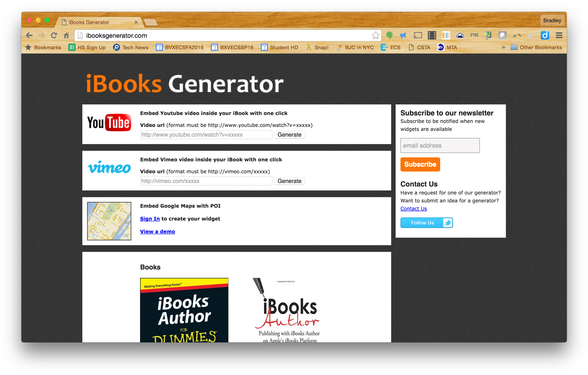Click the Contact Us link

(x=413, y=209)
